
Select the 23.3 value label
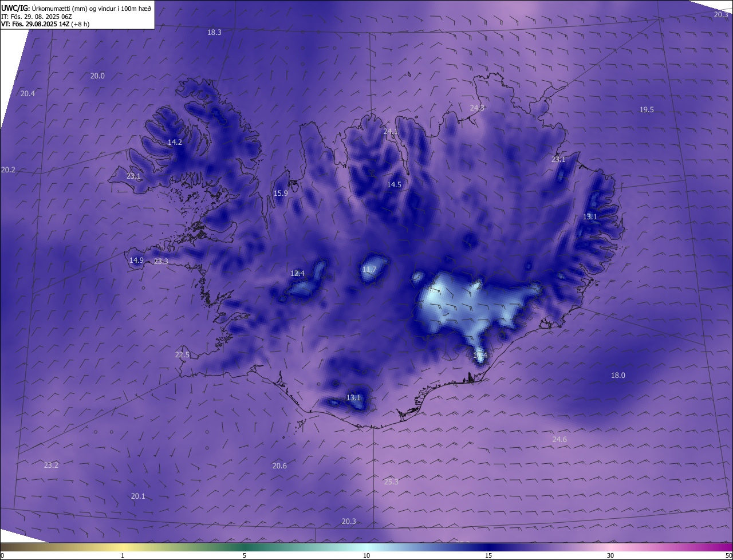click(161, 262)
